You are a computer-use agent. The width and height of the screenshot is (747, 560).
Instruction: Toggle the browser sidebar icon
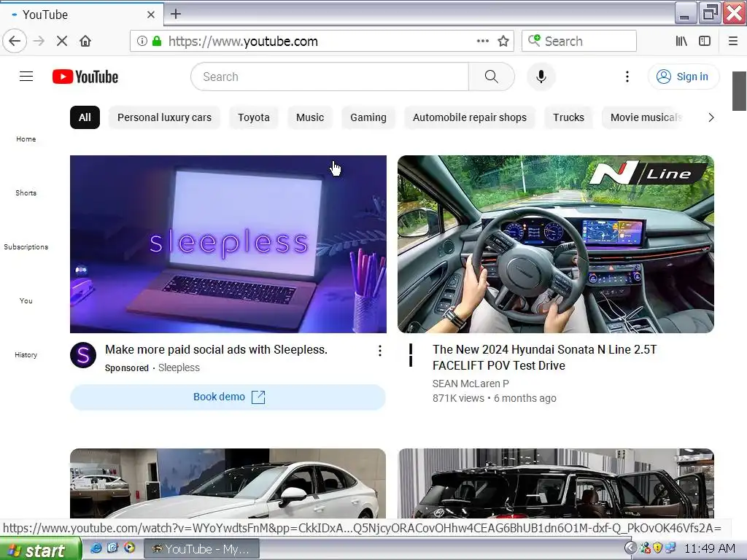pos(705,41)
